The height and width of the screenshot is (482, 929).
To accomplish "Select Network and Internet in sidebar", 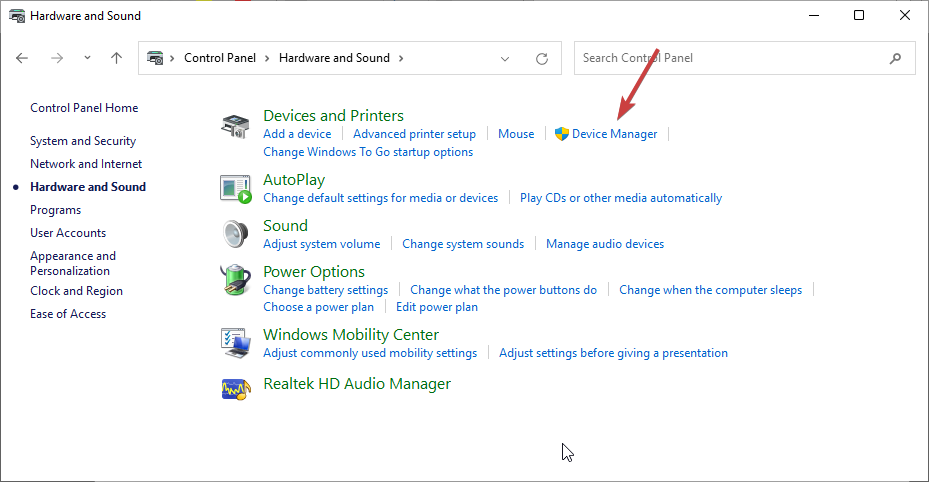I will (x=86, y=164).
